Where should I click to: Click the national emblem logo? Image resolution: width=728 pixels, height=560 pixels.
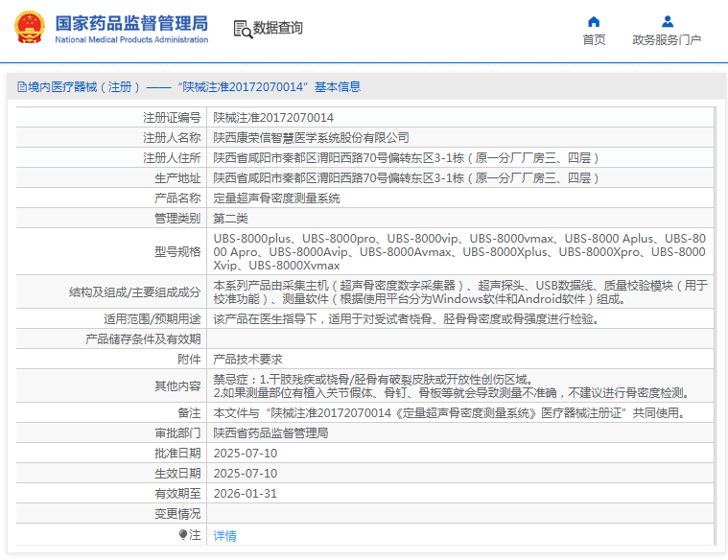click(29, 28)
